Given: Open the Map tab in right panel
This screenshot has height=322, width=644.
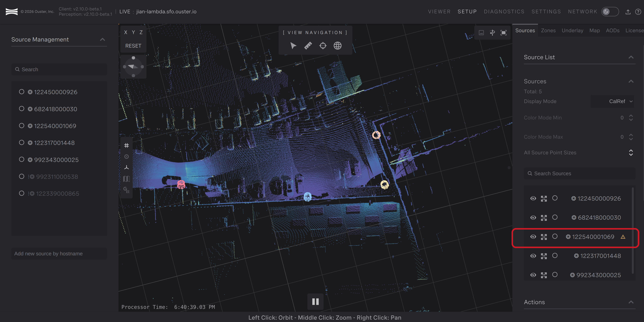Looking at the screenshot, I should pyautogui.click(x=594, y=31).
